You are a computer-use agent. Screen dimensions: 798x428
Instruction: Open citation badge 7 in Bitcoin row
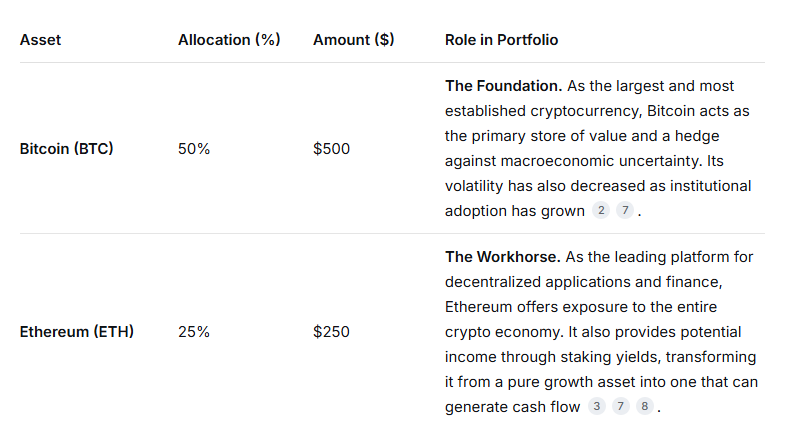pos(624,210)
